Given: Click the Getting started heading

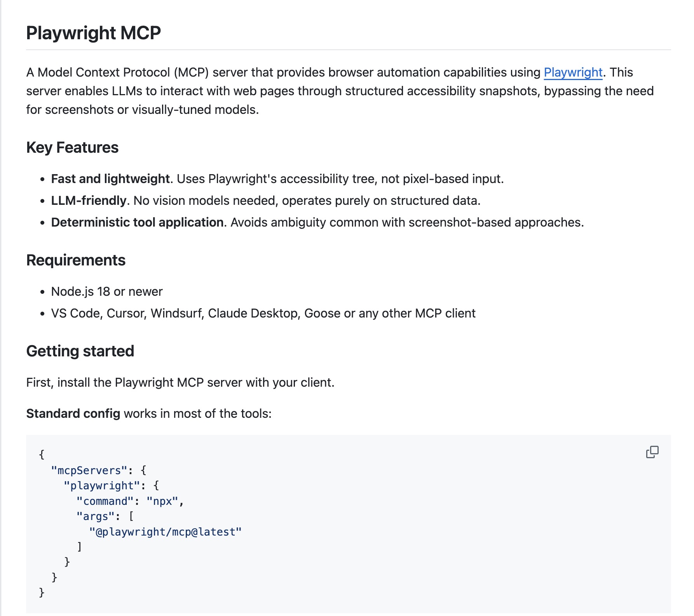Looking at the screenshot, I should [80, 351].
